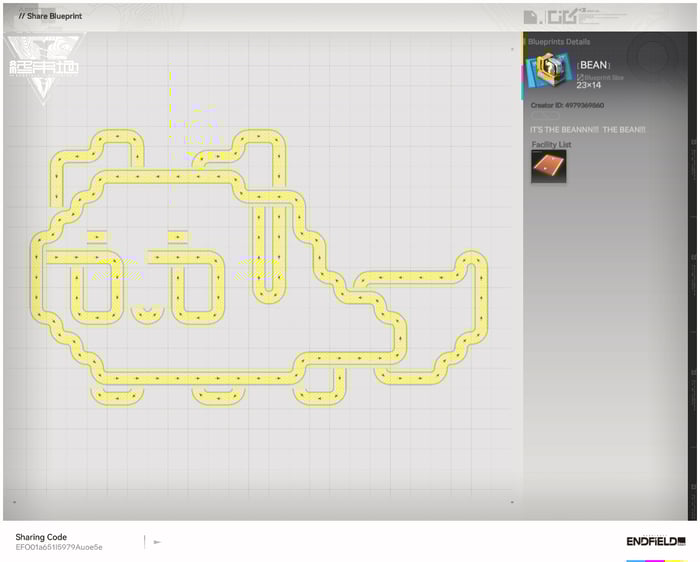Viewport: 700px width, 562px height.
Task: Click the faint tag pill below Creator ID
Action: pos(545,117)
